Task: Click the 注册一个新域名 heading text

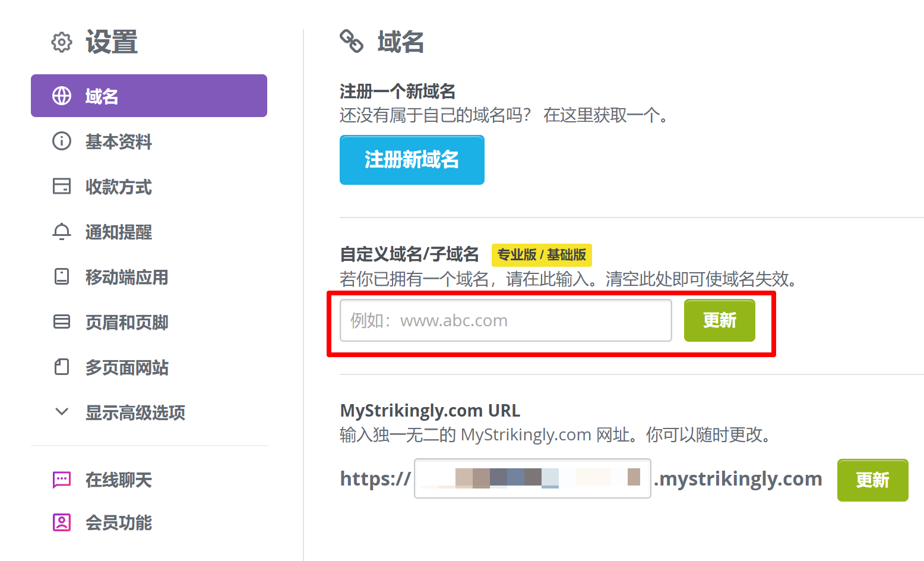Action: click(x=397, y=91)
